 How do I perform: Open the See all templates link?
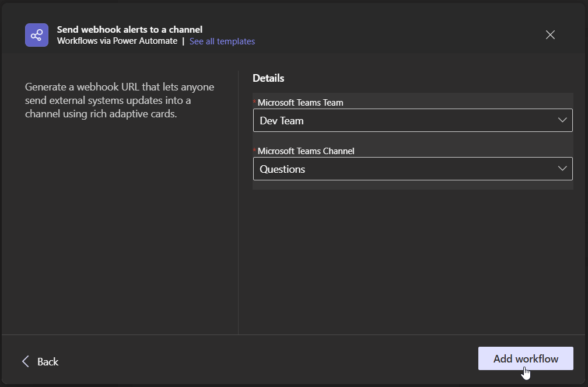(222, 41)
